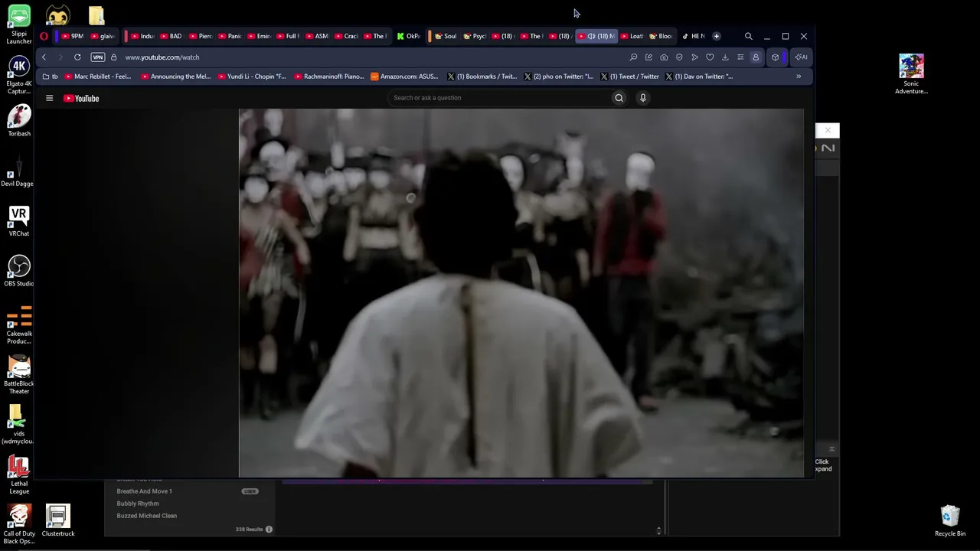Go back to the previous page

44,57
